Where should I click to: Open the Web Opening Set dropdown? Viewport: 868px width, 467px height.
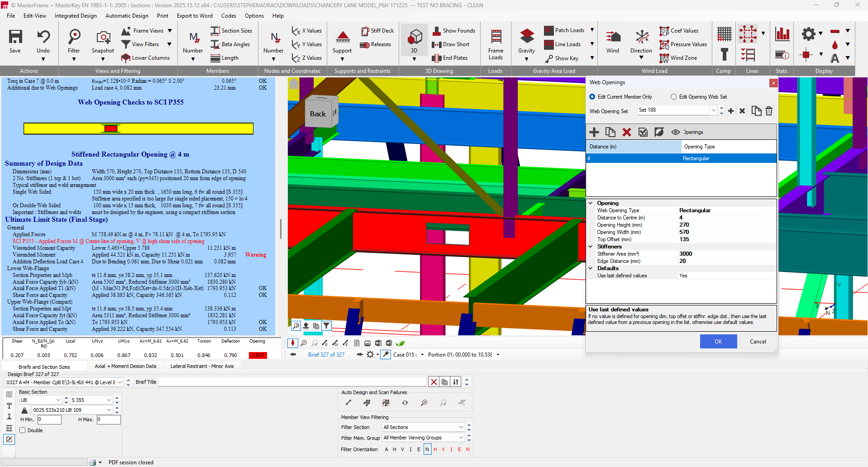[713, 110]
